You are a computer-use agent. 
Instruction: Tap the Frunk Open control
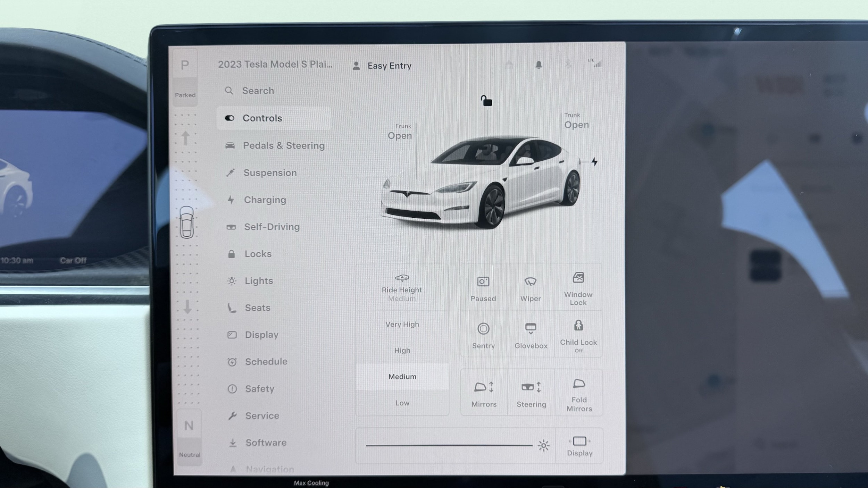tap(400, 132)
